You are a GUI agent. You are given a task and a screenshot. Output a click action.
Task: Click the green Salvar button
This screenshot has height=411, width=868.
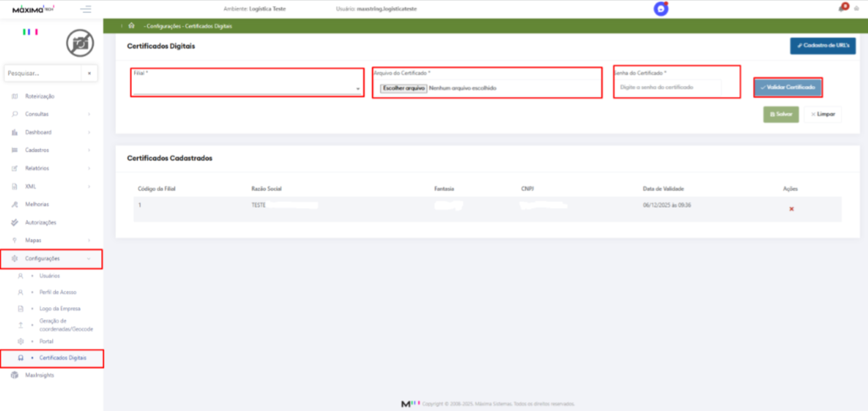pos(781,114)
